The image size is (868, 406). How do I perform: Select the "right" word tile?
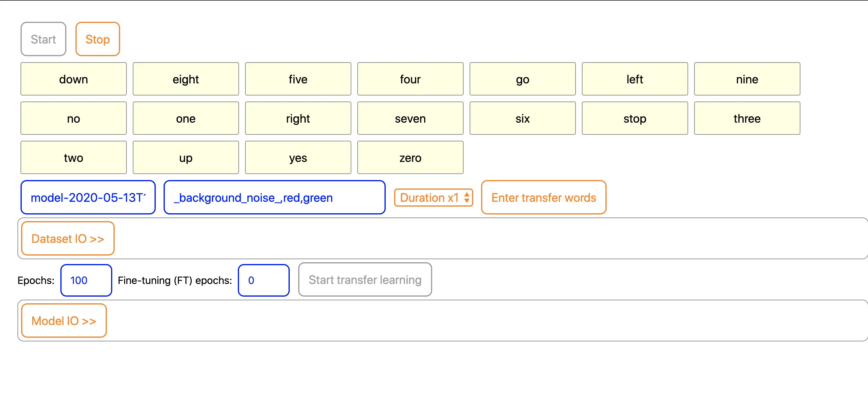click(298, 118)
